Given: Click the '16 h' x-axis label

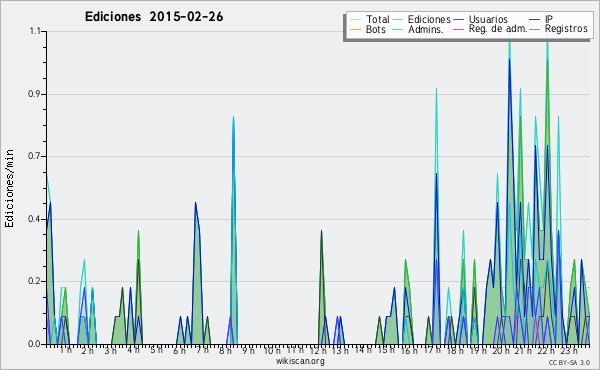Looking at the screenshot, I should [x=409, y=351].
